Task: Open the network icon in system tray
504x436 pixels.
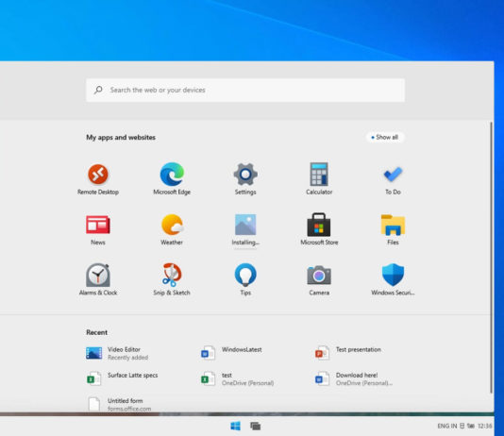Action: (x=462, y=426)
